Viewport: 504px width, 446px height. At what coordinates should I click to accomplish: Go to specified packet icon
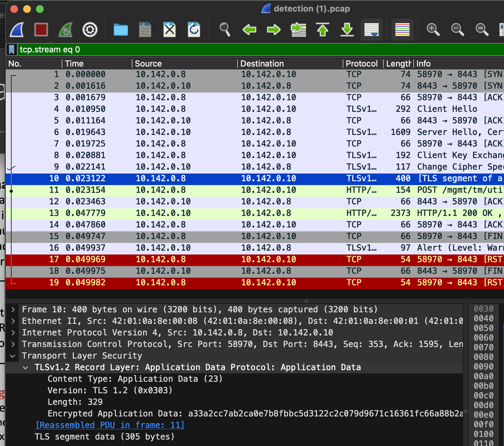[298, 30]
